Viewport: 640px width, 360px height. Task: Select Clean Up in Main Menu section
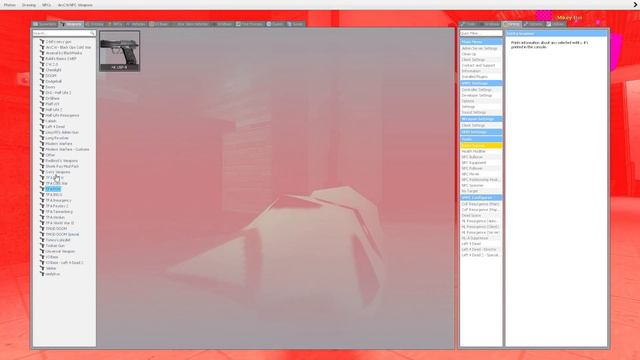pos(481,54)
